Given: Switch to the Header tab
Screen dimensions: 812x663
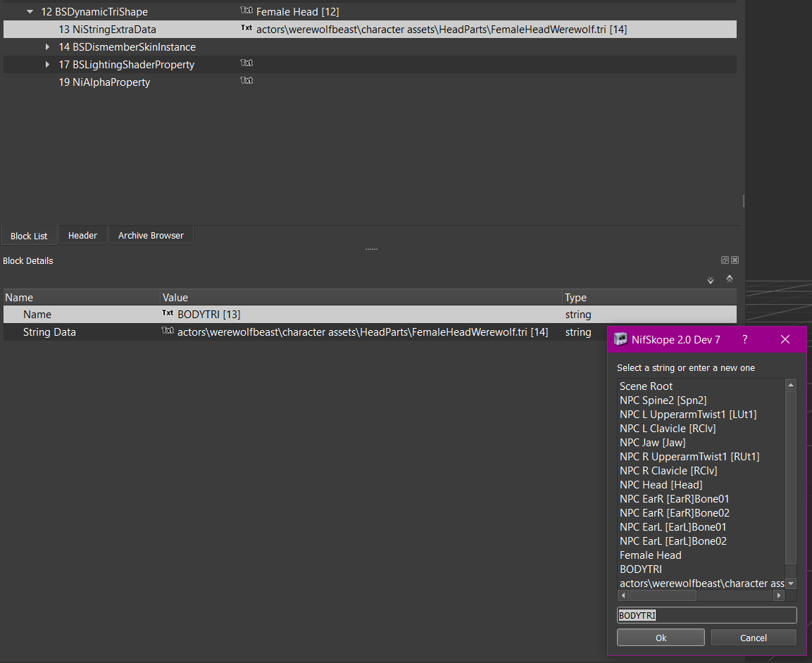Looking at the screenshot, I should click(x=83, y=236).
